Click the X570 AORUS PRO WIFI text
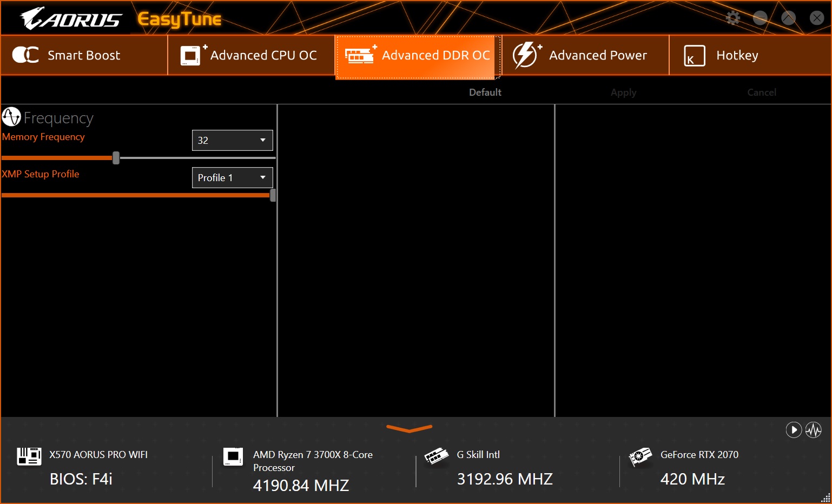The image size is (832, 504). tap(98, 455)
